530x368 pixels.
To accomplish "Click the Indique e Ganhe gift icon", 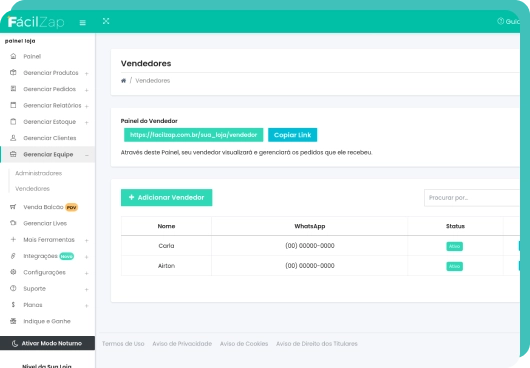I will (x=13, y=321).
